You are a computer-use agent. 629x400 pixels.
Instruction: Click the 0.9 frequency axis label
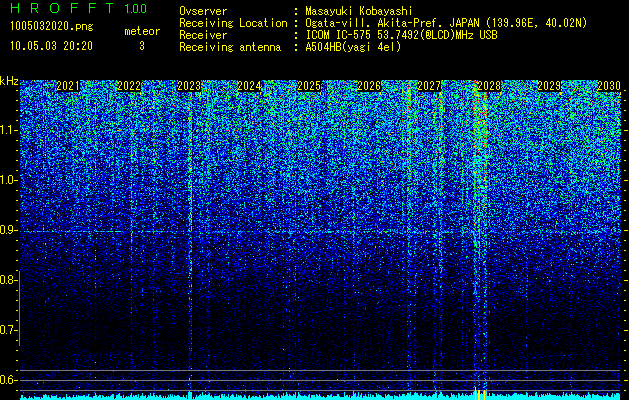pyautogui.click(x=8, y=230)
